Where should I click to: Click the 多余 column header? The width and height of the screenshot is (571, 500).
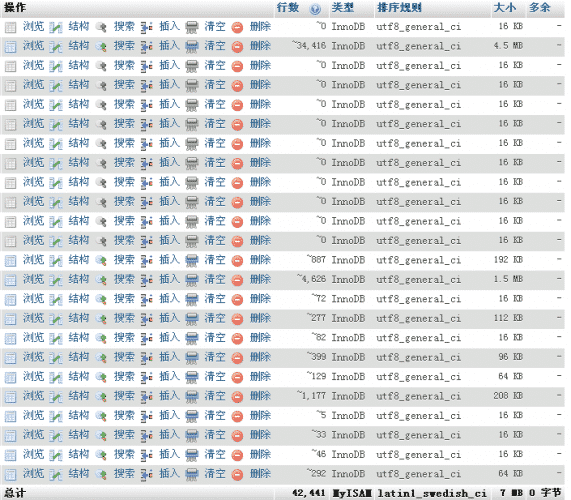point(540,7)
